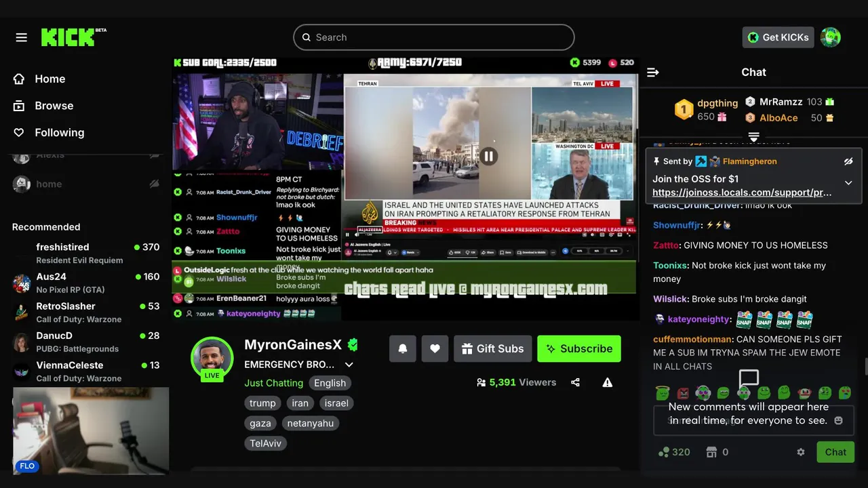Open recommended channel RetroSlasher

pos(86,312)
